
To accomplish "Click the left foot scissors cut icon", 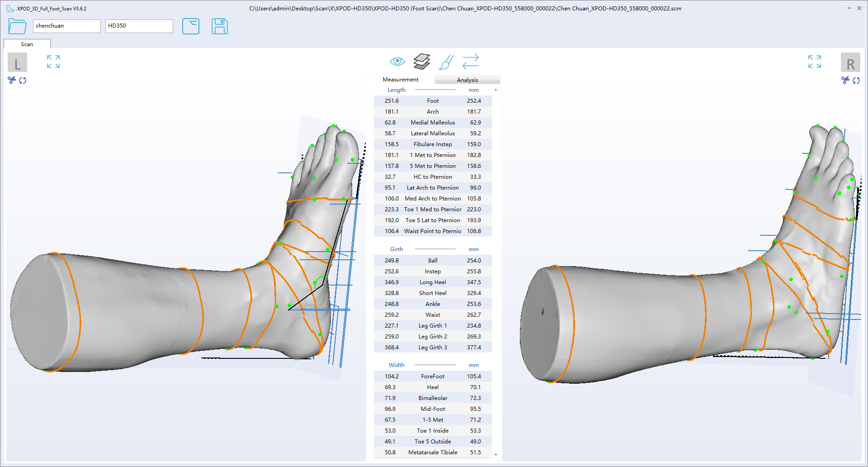I will (x=12, y=81).
